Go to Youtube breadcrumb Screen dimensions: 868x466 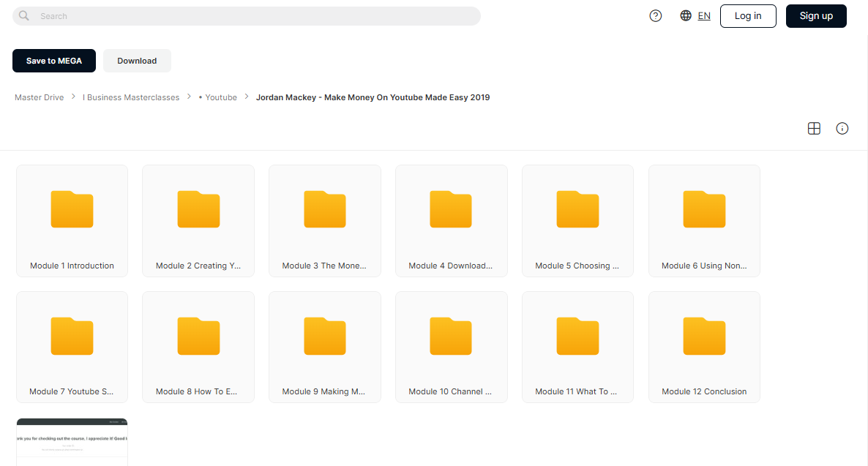pyautogui.click(x=218, y=97)
